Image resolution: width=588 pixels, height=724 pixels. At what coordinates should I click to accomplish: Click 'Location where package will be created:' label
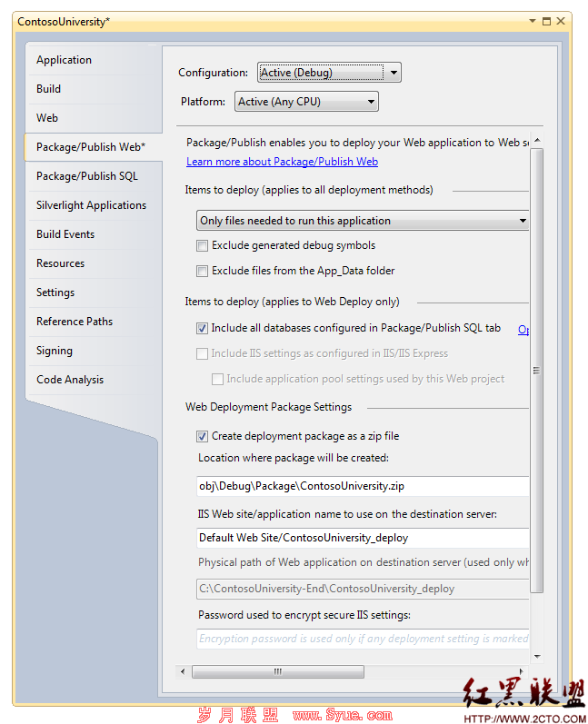click(x=294, y=458)
